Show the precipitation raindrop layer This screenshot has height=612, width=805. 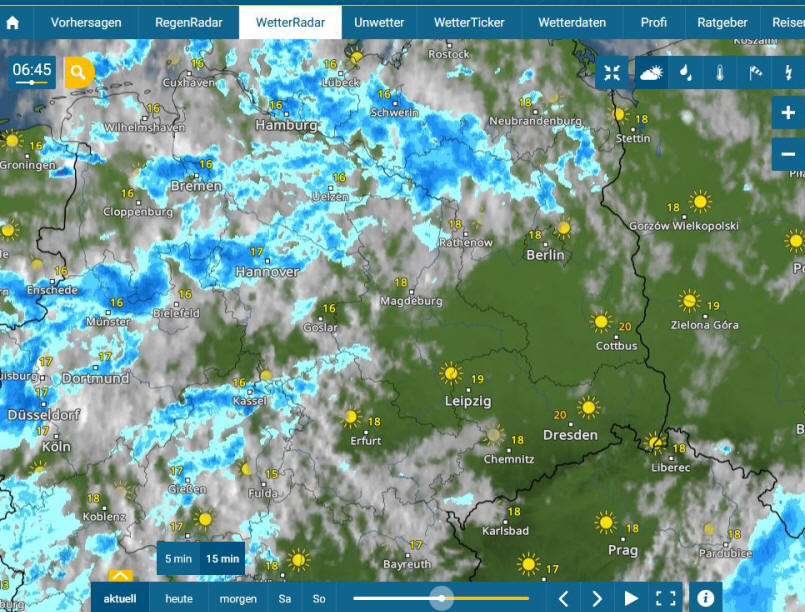pyautogui.click(x=685, y=72)
